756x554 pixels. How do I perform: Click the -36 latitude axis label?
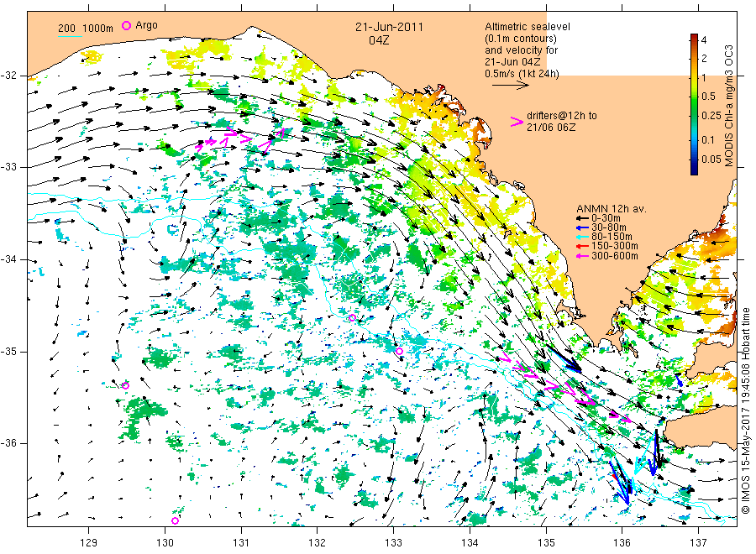(x=8, y=443)
